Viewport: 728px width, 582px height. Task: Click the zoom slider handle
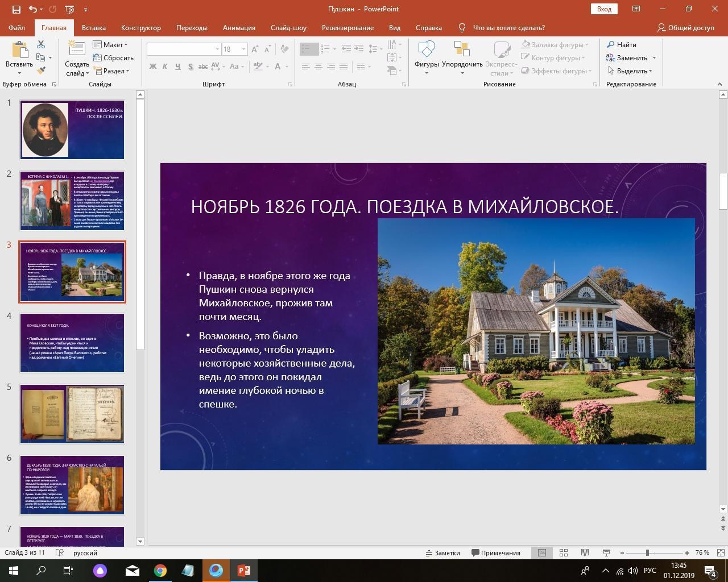(647, 553)
